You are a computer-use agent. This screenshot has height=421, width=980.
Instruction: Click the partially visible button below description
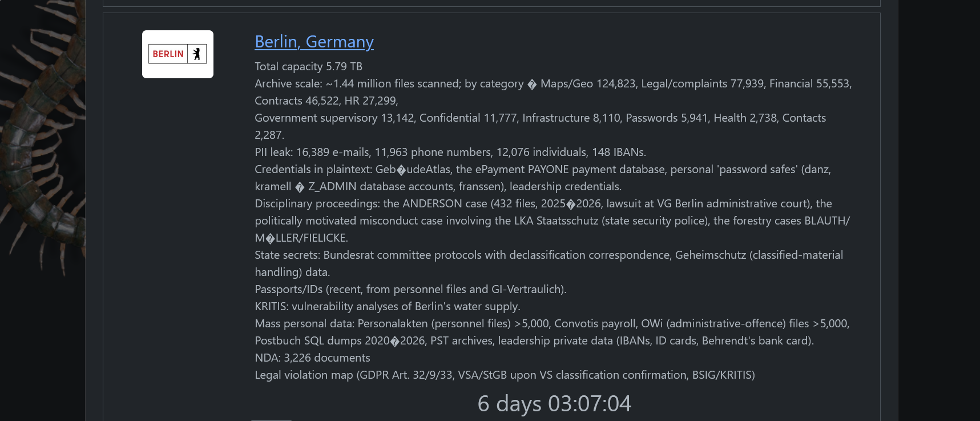tap(271, 420)
